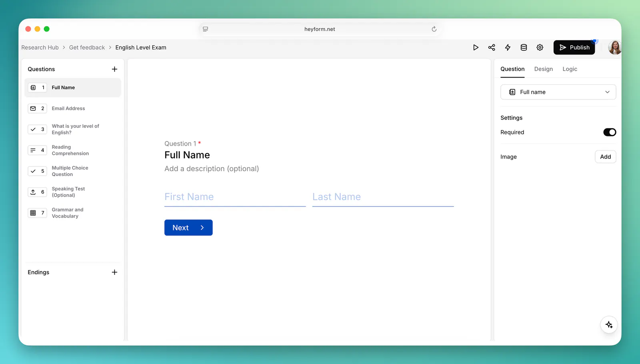Click the heyform.net address bar
Viewport: 640px width, 364px height.
coord(320,29)
